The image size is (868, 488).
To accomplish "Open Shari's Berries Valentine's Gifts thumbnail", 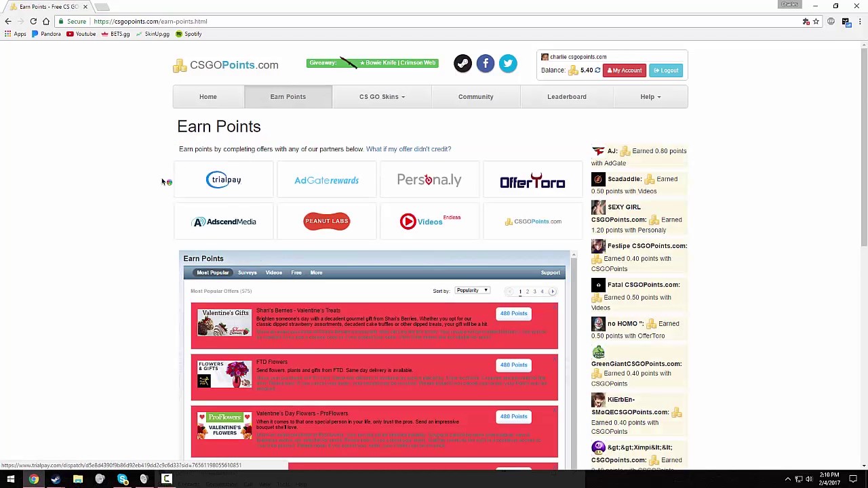I will (x=224, y=322).
